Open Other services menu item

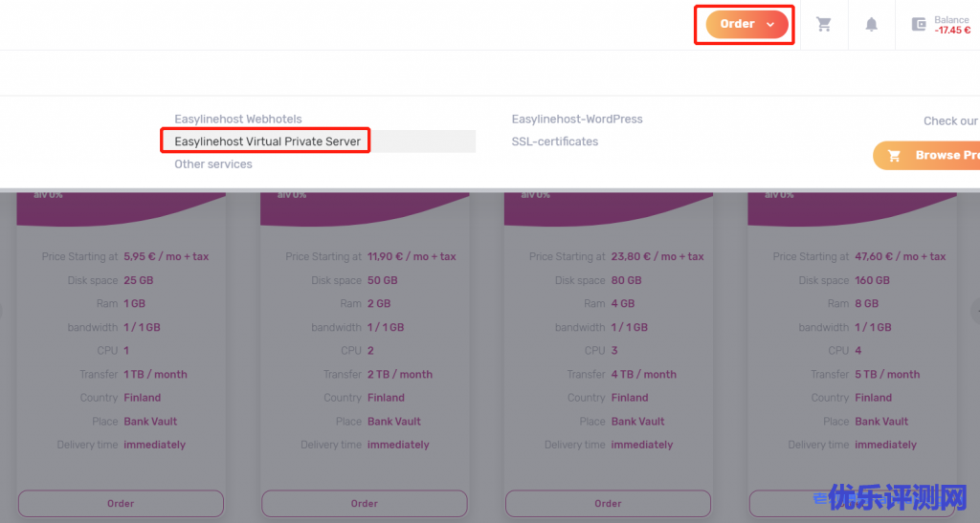213,164
